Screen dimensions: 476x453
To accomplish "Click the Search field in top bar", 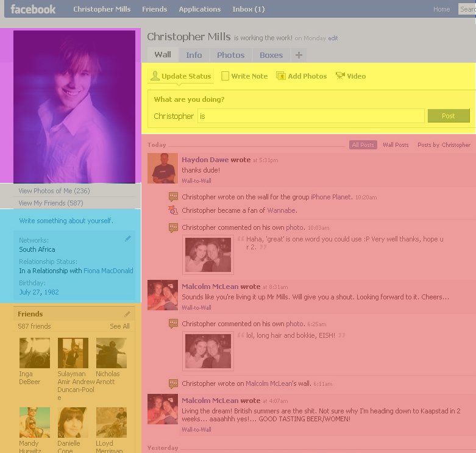I will (467, 9).
